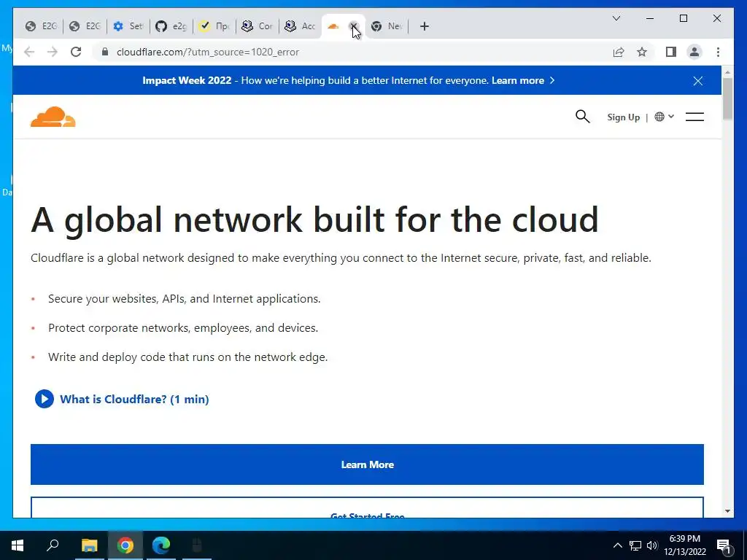Open the volume control tray icon
The height and width of the screenshot is (560, 747).
(652, 545)
